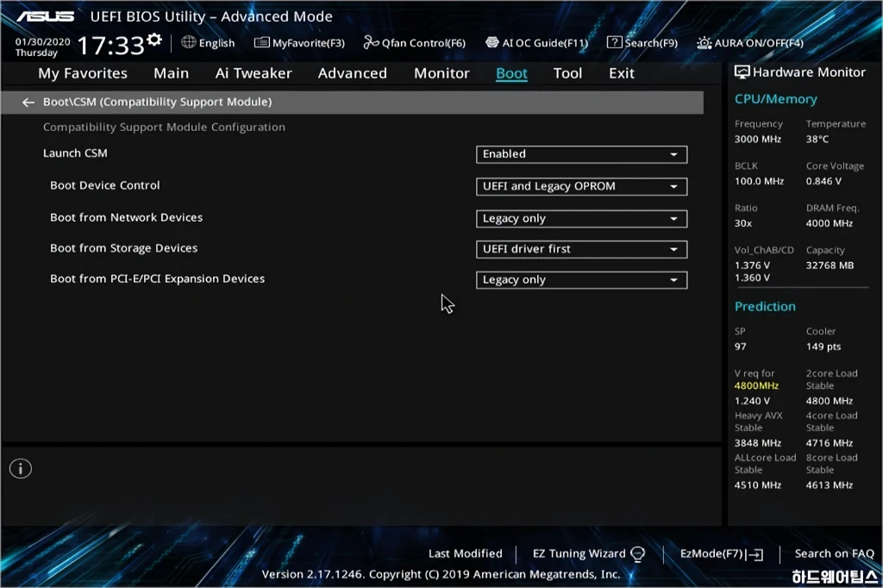Screen dimensions: 883x588
Task: Open the Tool tab
Action: point(567,73)
